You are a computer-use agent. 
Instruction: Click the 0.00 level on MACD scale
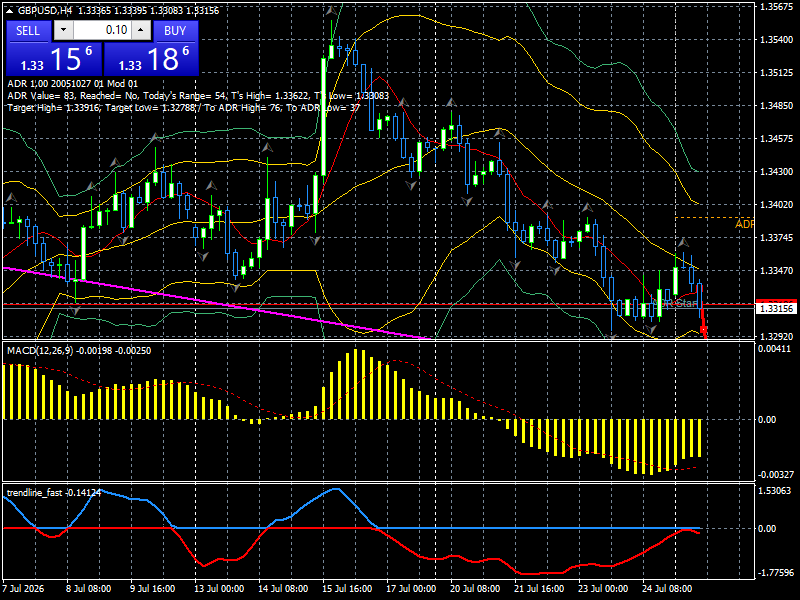767,420
